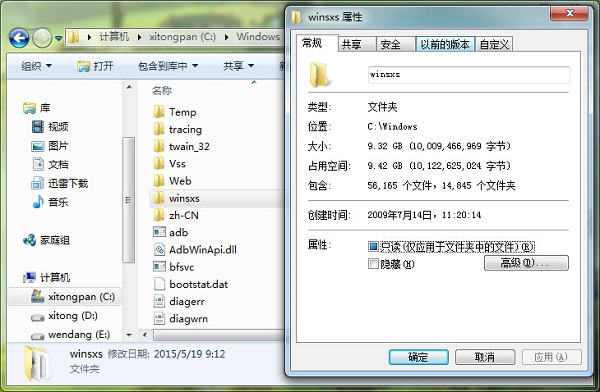Screen dimensions: 600x392
Task: Switch to the 以前的版本 tab
Action: pyautogui.click(x=445, y=44)
